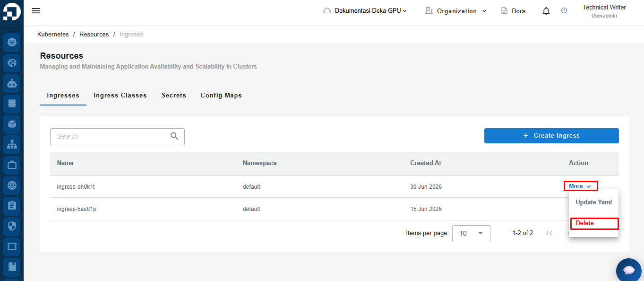The height and width of the screenshot is (281, 644).
Task: Open the globe sidebar icon
Action: coord(12,185)
